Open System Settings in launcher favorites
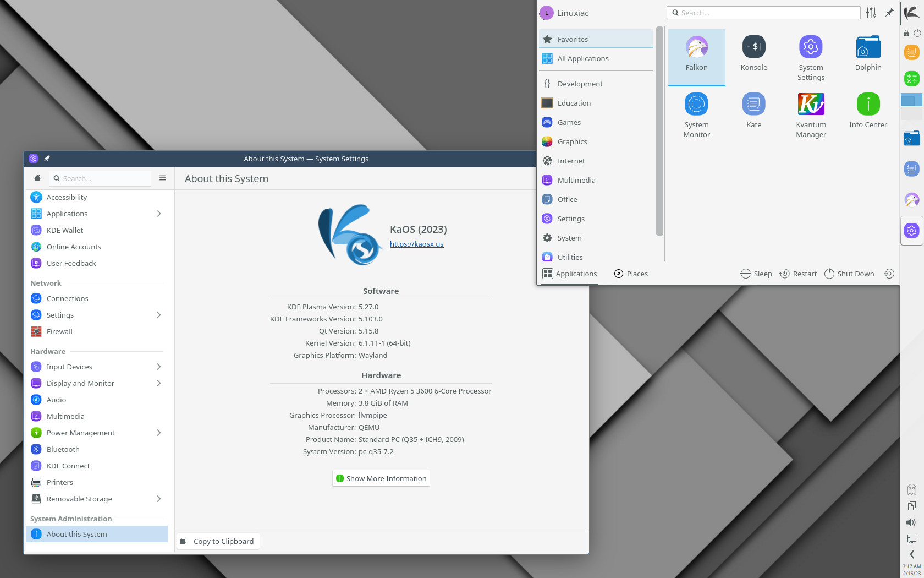The width and height of the screenshot is (924, 578). click(811, 58)
